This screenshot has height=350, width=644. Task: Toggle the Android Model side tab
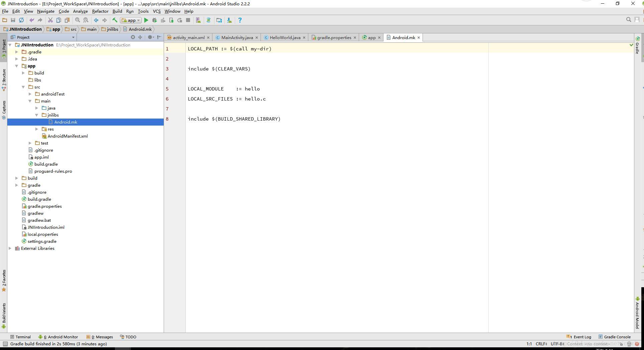(637, 313)
